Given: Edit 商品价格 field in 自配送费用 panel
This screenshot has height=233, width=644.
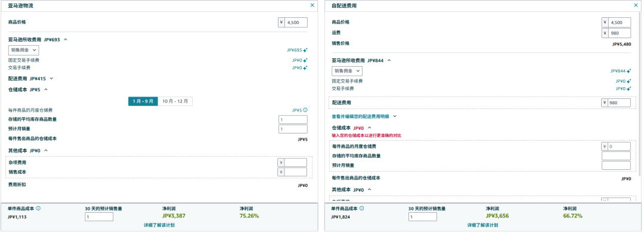Looking at the screenshot, I should (616, 23).
